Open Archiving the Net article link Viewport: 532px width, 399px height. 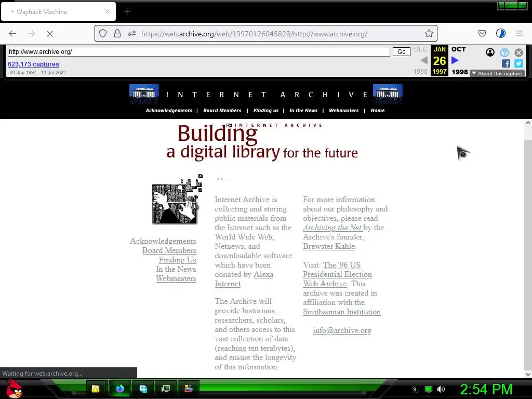[x=333, y=228]
